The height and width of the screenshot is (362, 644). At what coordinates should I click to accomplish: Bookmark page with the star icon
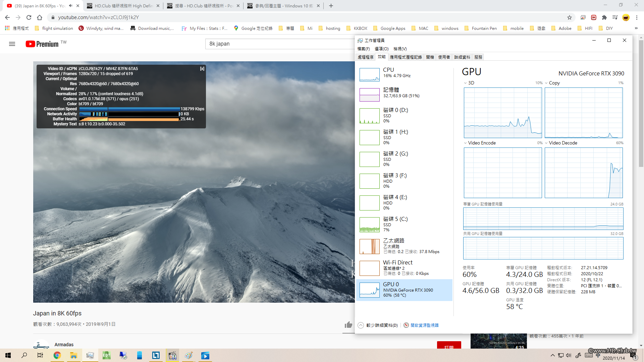570,17
